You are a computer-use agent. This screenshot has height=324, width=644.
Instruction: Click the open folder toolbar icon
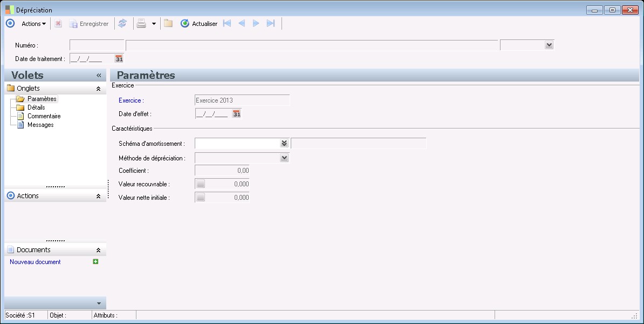[168, 23]
